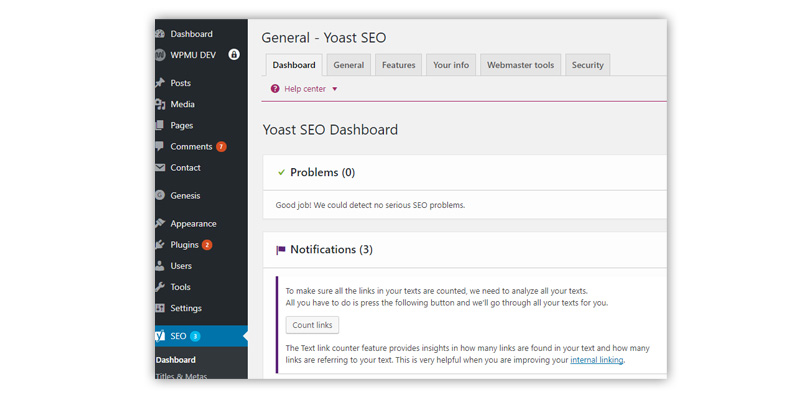
Task: Expand the Help center dropdown arrow
Action: point(335,89)
